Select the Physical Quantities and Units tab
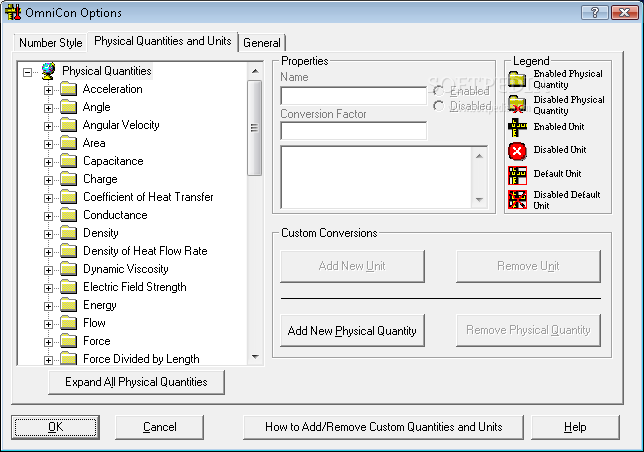The height and width of the screenshot is (452, 644). pyautogui.click(x=163, y=41)
